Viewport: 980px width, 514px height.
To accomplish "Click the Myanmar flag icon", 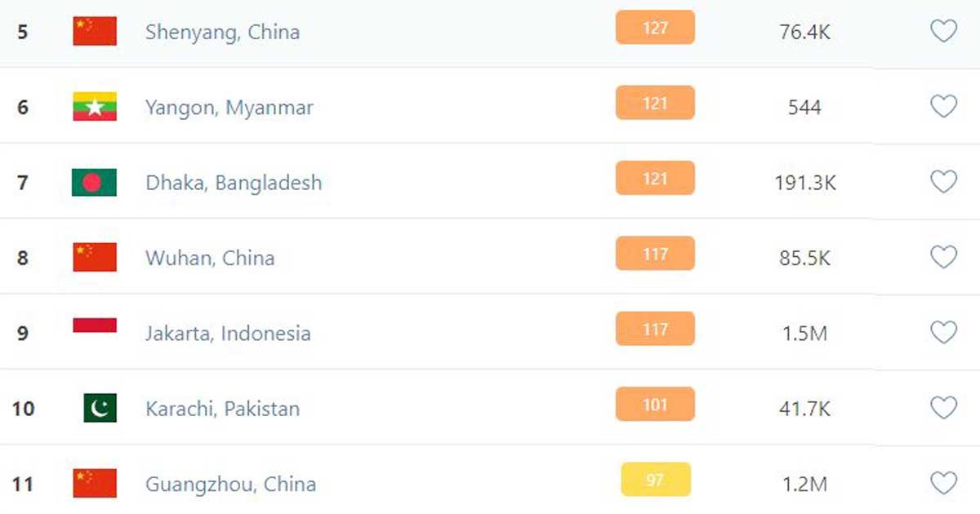I will (95, 107).
